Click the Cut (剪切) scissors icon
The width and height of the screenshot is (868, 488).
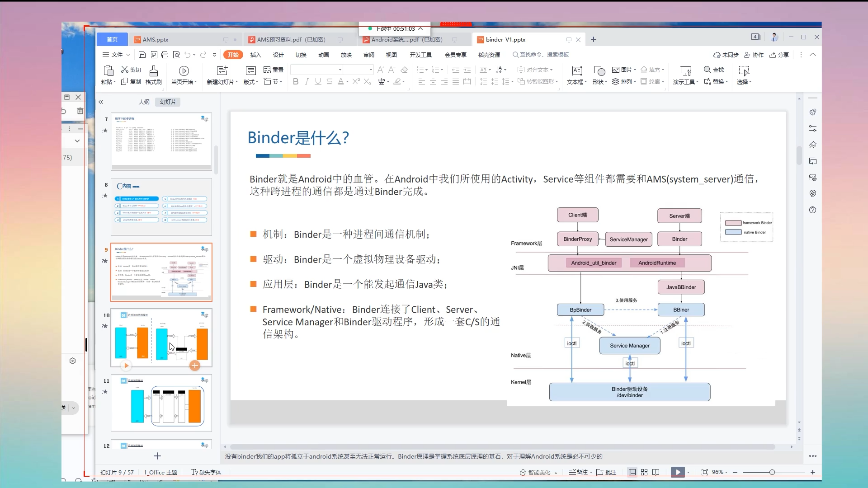[125, 70]
